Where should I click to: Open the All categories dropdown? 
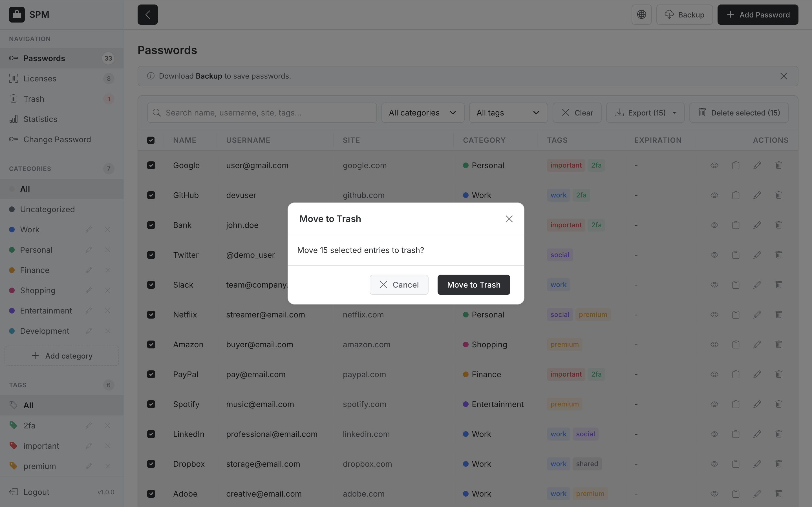[422, 113]
